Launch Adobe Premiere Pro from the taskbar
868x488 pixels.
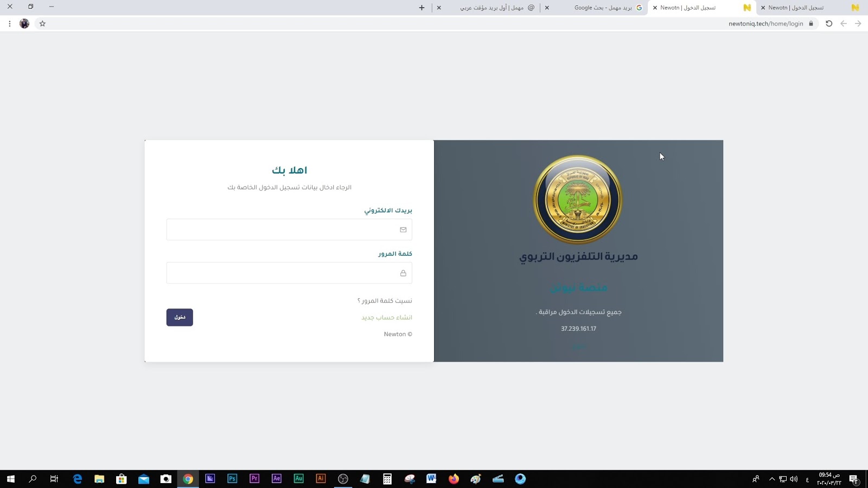tap(254, 479)
